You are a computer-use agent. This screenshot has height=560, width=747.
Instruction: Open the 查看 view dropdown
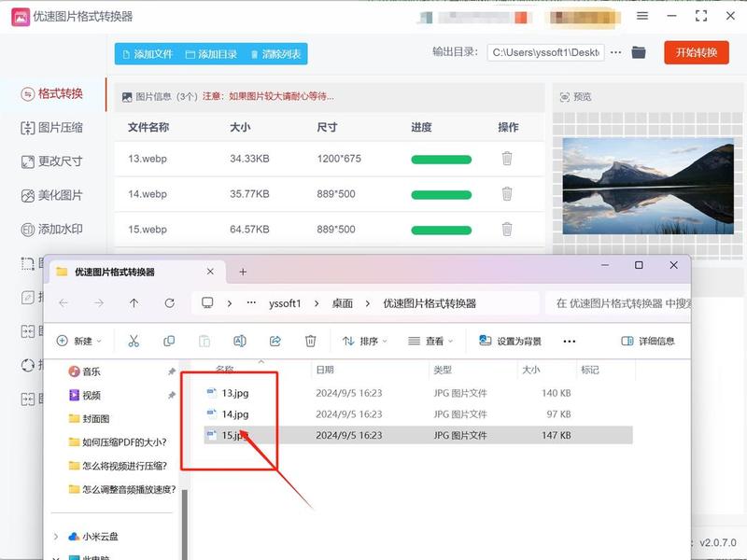pos(430,341)
